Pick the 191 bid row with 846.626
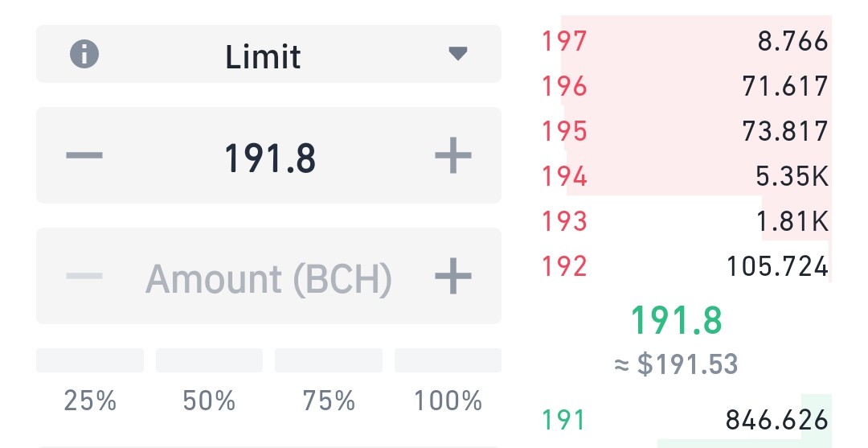 686,419
